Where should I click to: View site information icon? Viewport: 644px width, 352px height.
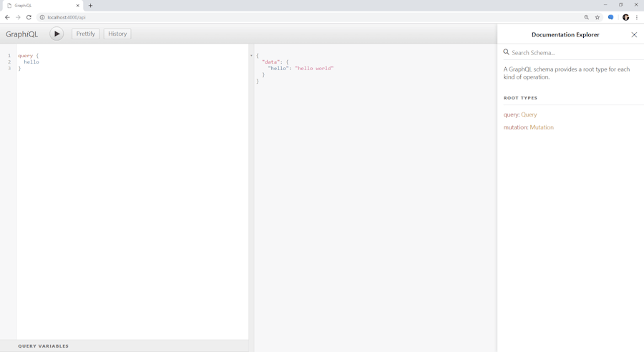click(x=42, y=17)
